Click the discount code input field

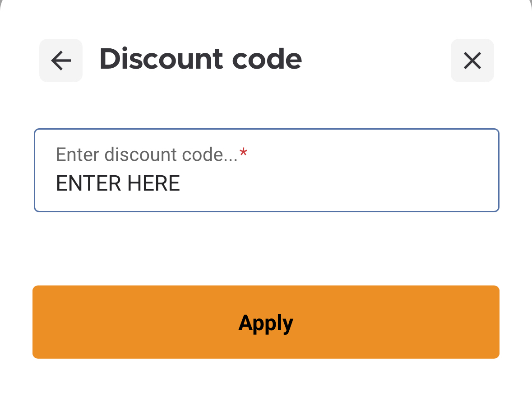pyautogui.click(x=266, y=170)
